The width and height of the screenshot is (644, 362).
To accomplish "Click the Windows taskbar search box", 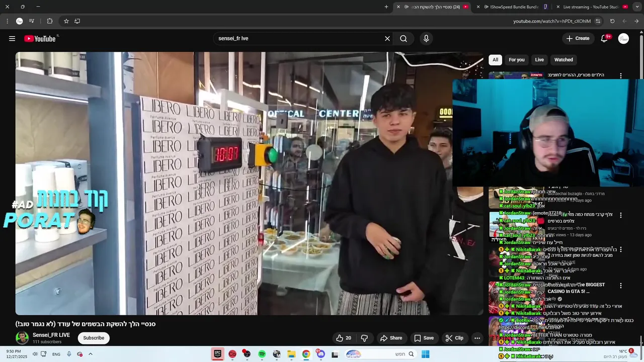I will pos(380,354).
